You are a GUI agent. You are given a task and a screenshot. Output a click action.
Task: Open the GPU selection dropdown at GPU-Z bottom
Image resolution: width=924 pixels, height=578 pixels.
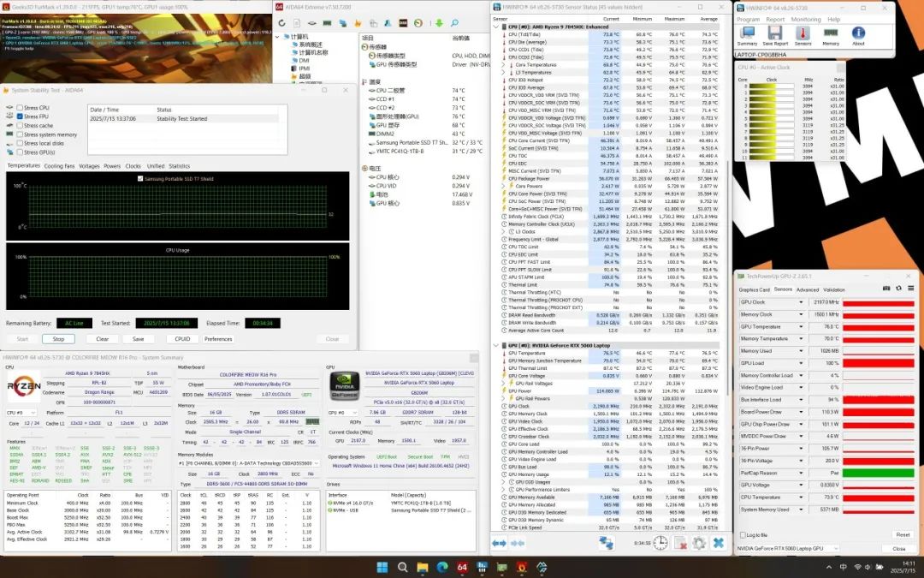click(x=788, y=549)
